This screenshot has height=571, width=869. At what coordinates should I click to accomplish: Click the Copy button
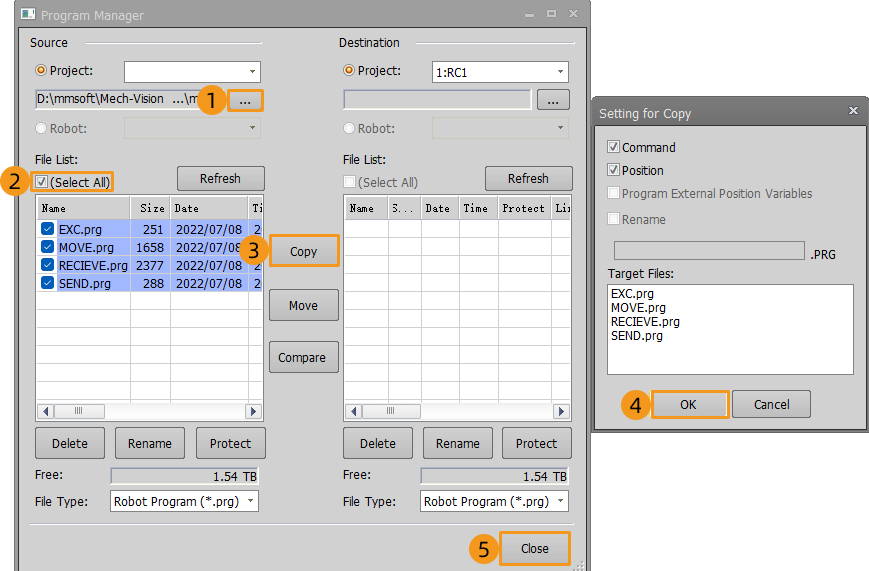(x=303, y=251)
